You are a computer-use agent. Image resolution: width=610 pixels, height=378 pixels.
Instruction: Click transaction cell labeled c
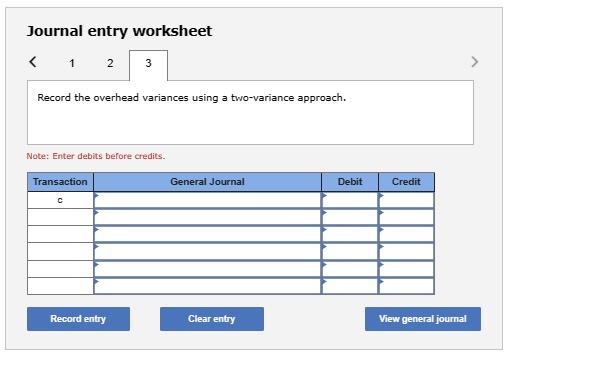(60, 200)
